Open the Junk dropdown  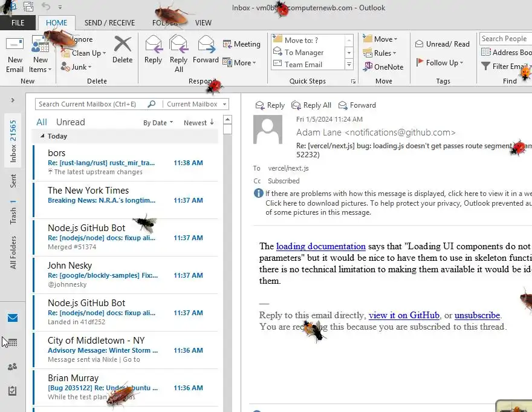(76, 67)
